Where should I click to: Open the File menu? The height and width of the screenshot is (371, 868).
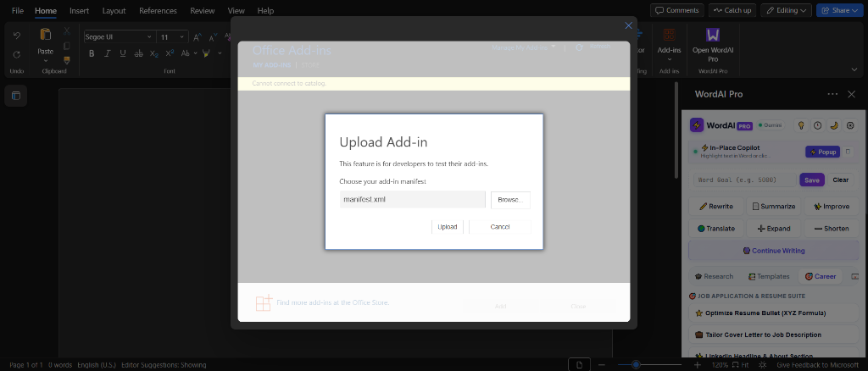[x=18, y=10]
